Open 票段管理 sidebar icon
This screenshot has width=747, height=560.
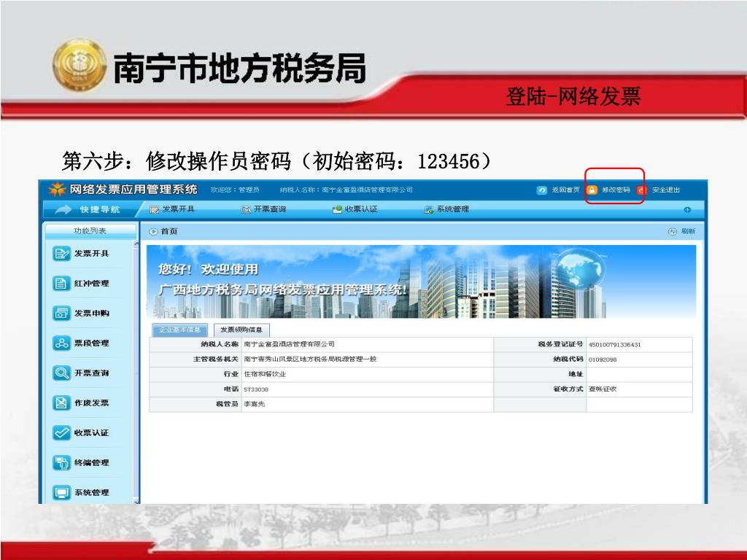(61, 343)
